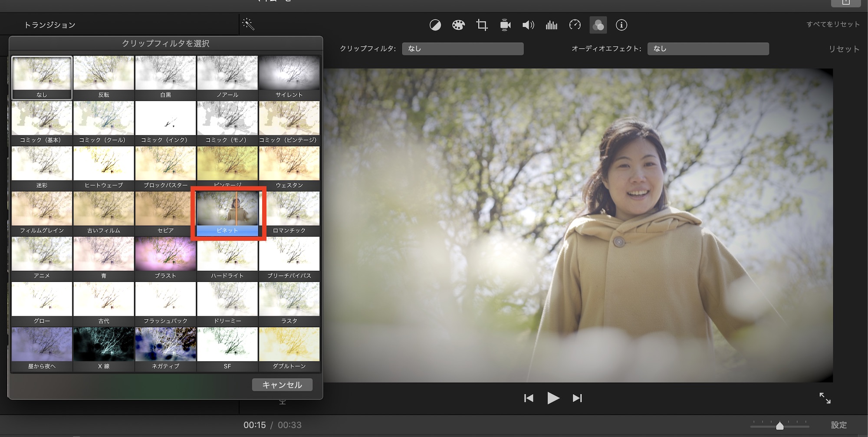Open noise reduction and equalizer tool

(552, 25)
